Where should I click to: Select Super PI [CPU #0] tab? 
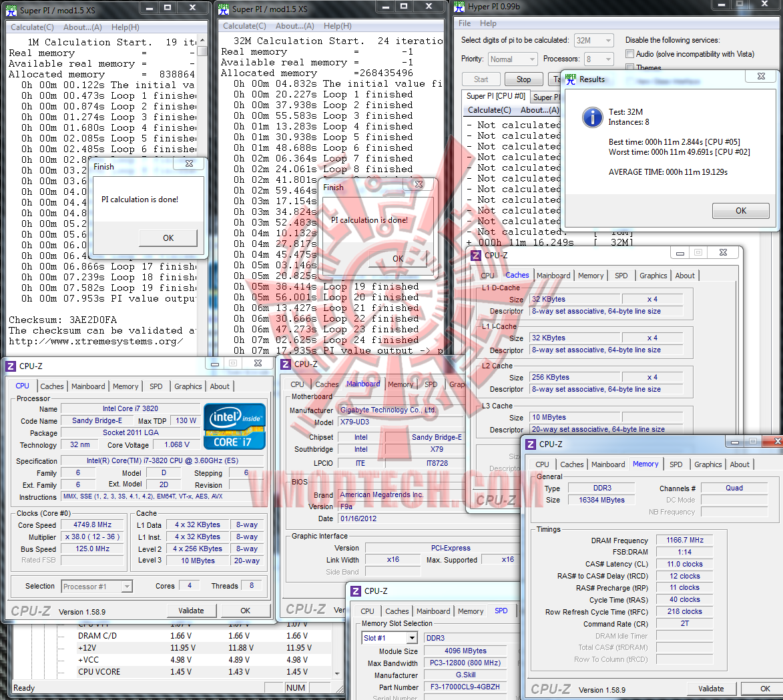tap(495, 96)
